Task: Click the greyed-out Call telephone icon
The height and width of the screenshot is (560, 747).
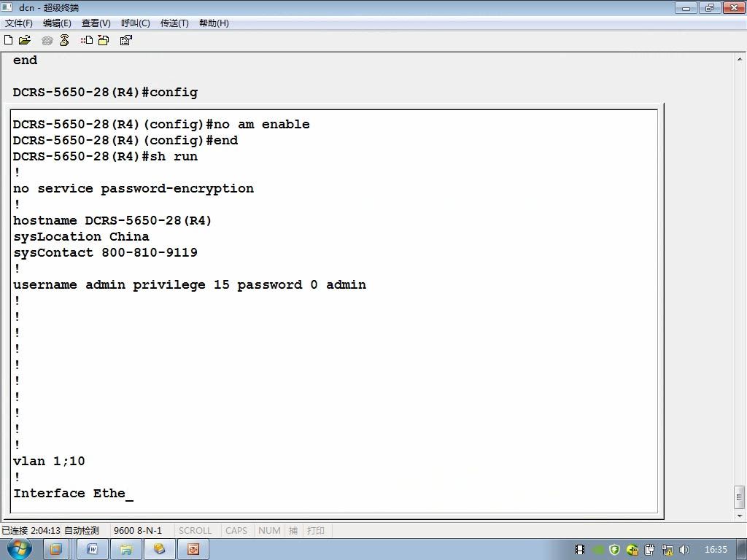Action: click(x=47, y=41)
